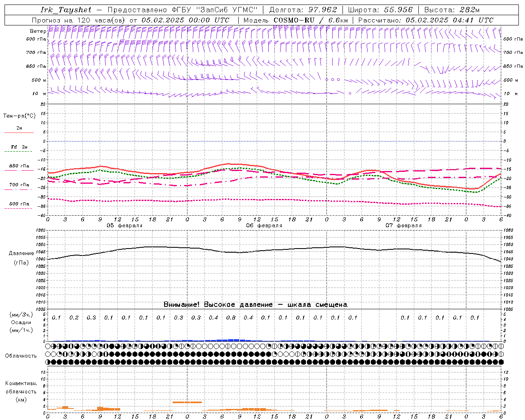This screenshot has height=420, width=525.
Task: Click the 1005 value on left pressure axis
Action: [x=40, y=309]
